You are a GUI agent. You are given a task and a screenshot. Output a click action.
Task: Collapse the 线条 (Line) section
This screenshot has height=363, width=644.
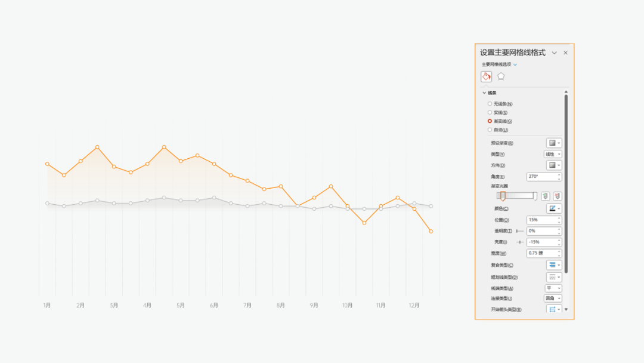(484, 93)
